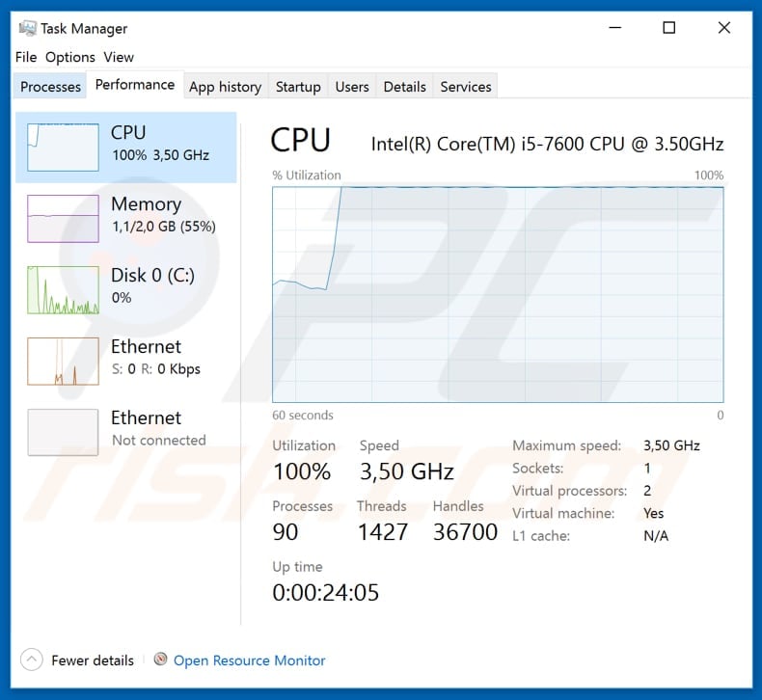762x700 pixels.
Task: Open Resource Monitor link
Action: coord(249,660)
